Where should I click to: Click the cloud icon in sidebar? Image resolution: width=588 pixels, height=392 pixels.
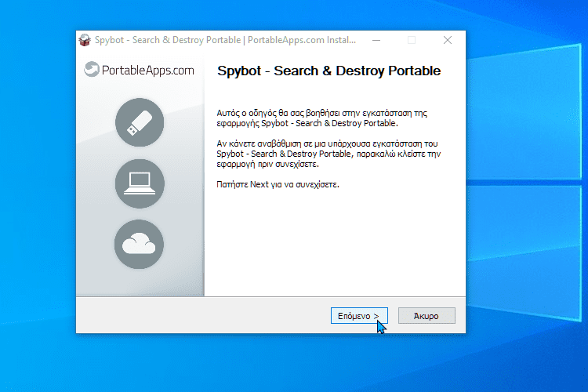point(139,244)
